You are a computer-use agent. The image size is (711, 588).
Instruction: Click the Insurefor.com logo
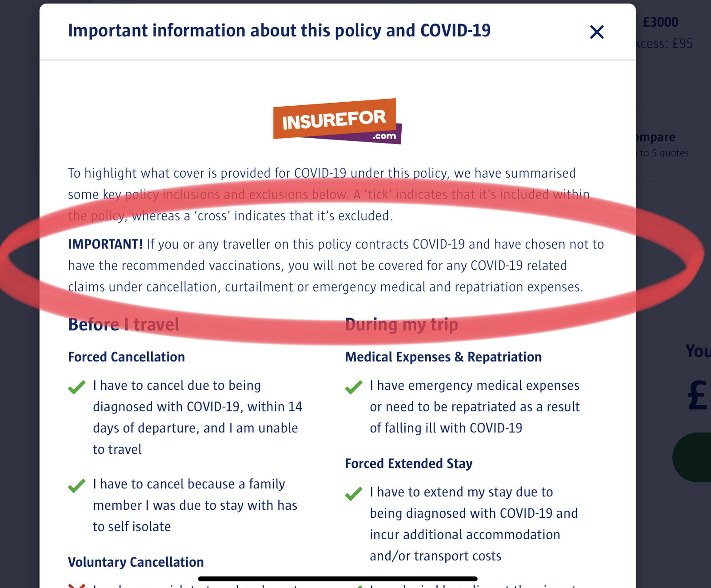[x=337, y=121]
